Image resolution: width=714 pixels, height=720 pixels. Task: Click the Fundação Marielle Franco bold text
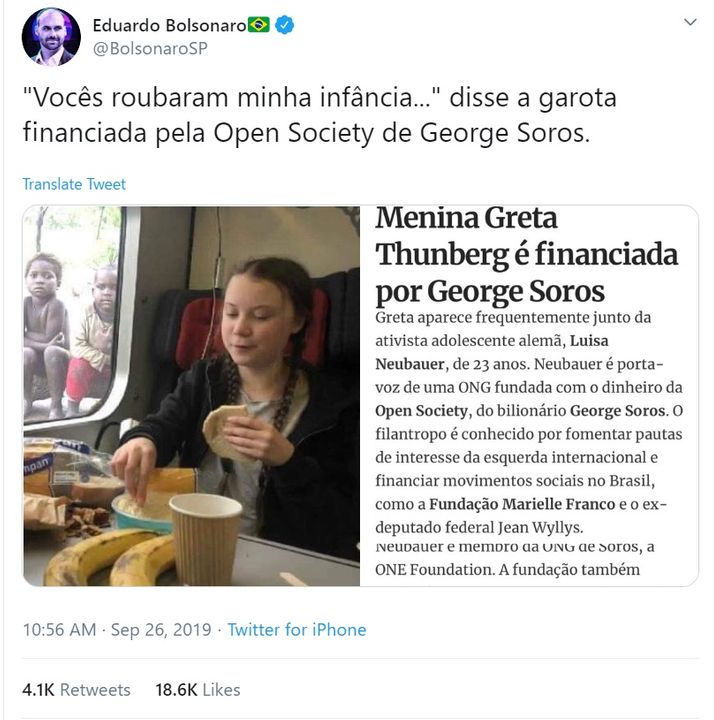pyautogui.click(x=522, y=504)
